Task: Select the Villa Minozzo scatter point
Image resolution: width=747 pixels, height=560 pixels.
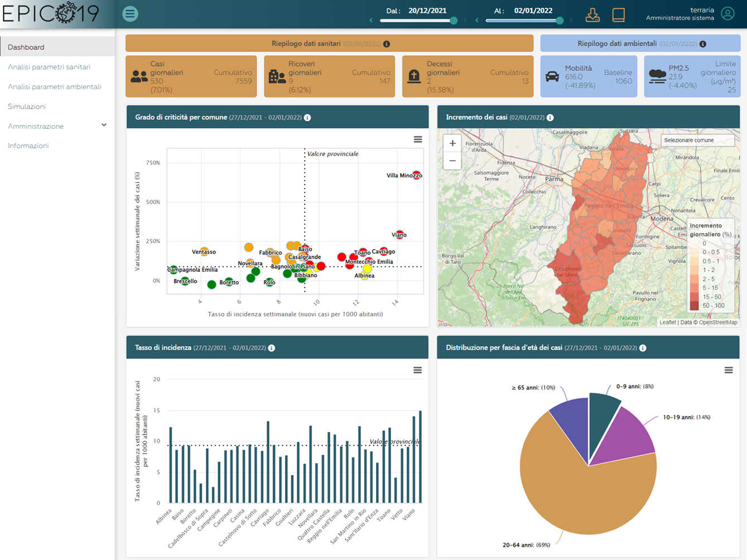Action: click(x=417, y=175)
